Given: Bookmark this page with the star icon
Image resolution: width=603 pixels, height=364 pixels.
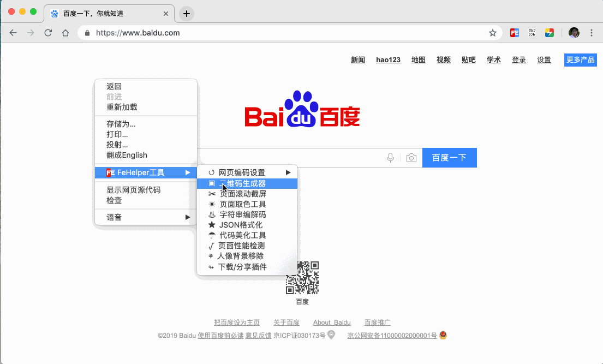Looking at the screenshot, I should coord(493,33).
